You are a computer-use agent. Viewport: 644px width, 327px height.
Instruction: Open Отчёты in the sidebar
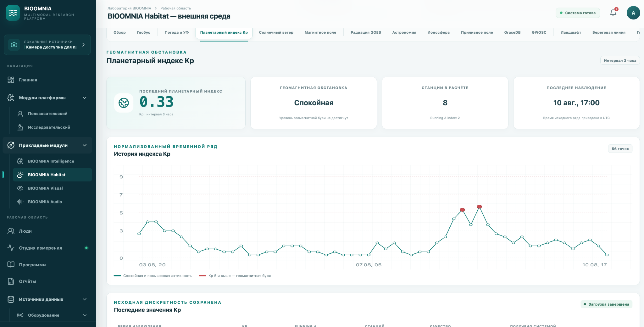[47, 281]
